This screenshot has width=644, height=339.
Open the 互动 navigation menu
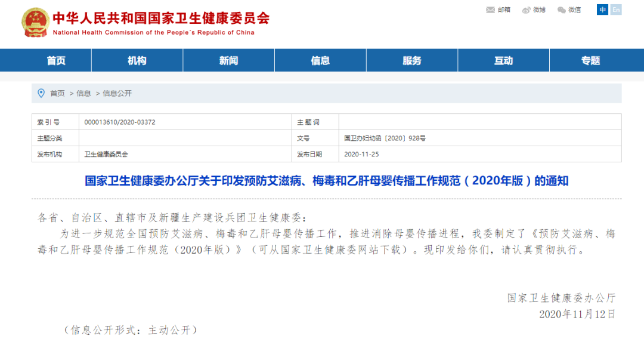click(503, 60)
